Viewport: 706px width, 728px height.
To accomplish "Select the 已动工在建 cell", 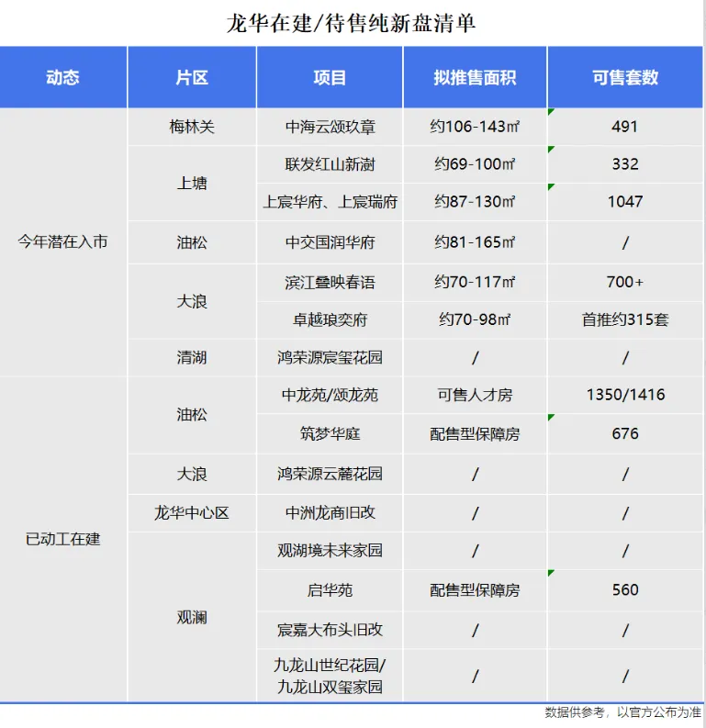I will pyautogui.click(x=63, y=539).
